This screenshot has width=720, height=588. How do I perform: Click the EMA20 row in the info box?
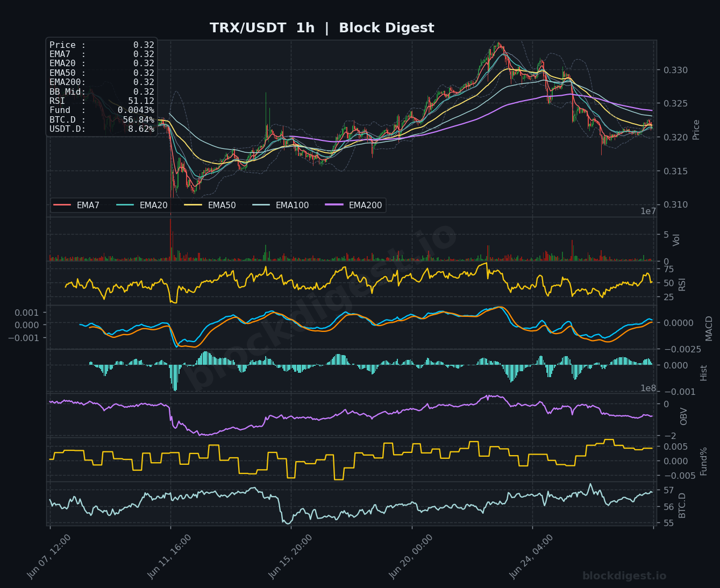pyautogui.click(x=102, y=63)
